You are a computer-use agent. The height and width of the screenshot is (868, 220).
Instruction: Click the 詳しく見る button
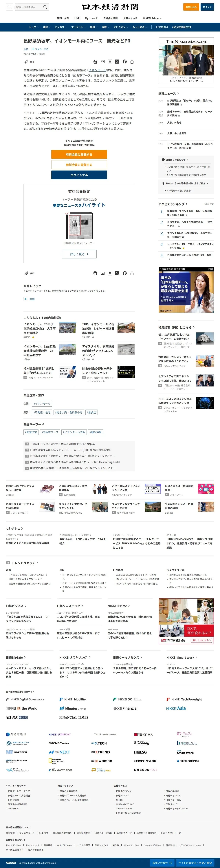[x=79, y=254]
